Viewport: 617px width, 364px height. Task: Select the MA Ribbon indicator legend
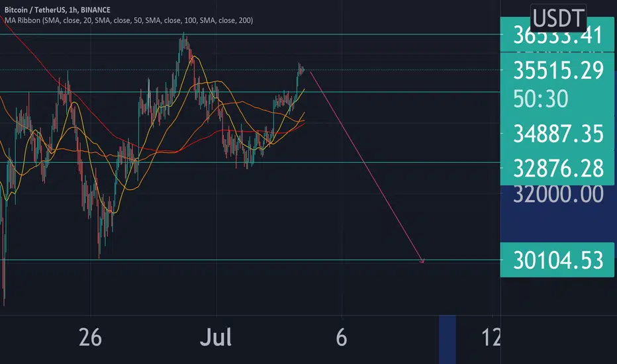132,21
